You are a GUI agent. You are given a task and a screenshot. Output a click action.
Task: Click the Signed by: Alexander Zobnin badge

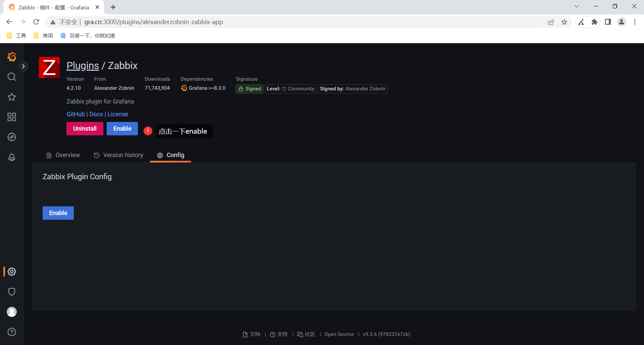tap(353, 89)
